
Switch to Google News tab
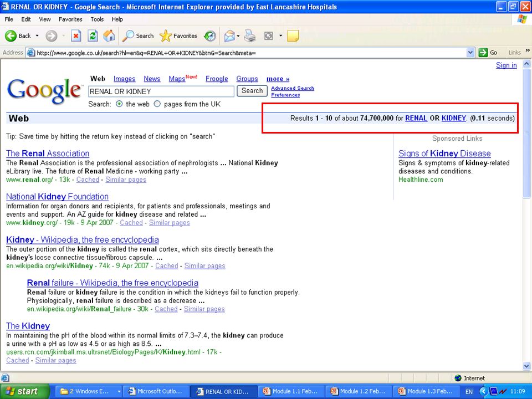(x=152, y=79)
